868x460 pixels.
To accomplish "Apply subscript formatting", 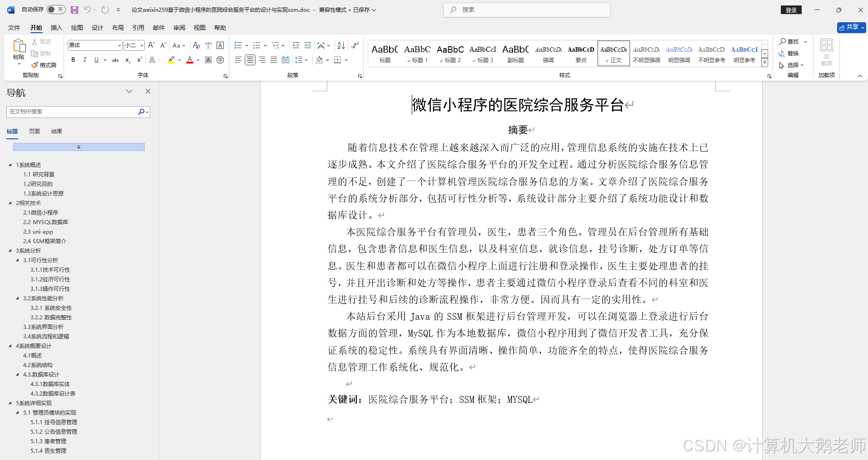I will click(128, 60).
